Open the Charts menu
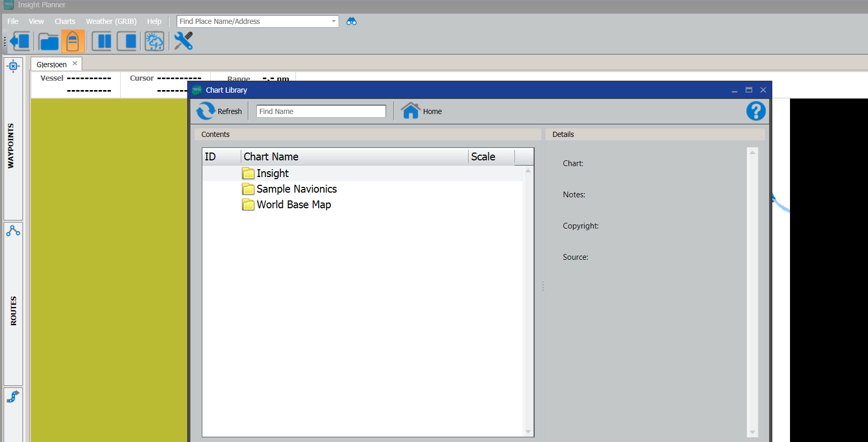Screen dimensions: 868x442 point(65,21)
